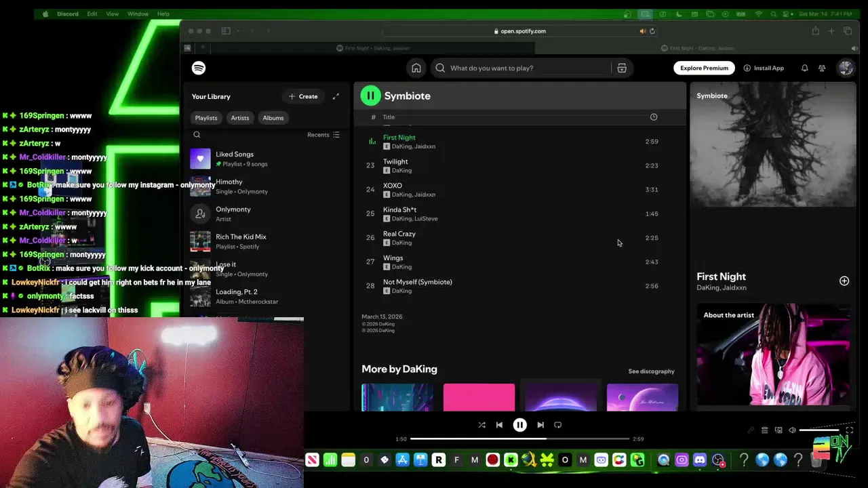Open connect to a device icon
The height and width of the screenshot is (488, 868).
tap(778, 430)
